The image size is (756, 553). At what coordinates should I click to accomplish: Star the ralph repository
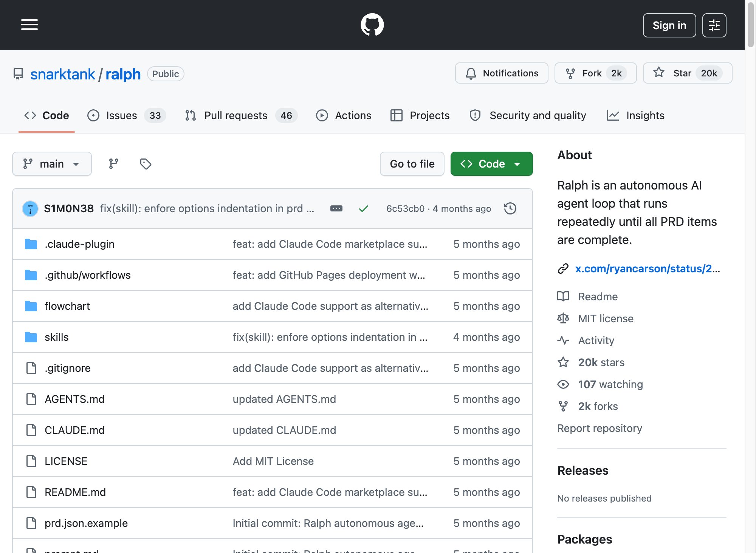688,73
